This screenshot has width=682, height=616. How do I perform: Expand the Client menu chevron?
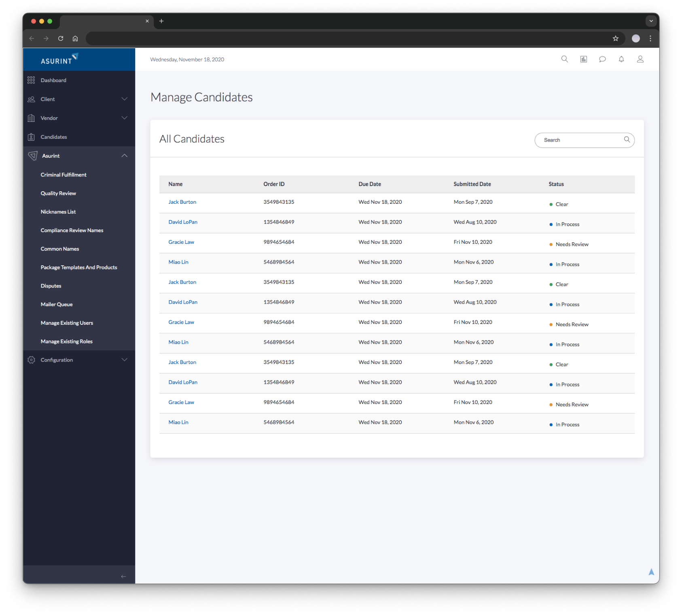point(125,99)
